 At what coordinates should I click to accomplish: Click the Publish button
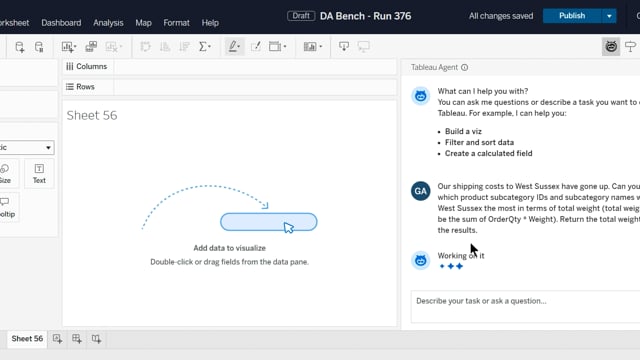(x=572, y=16)
